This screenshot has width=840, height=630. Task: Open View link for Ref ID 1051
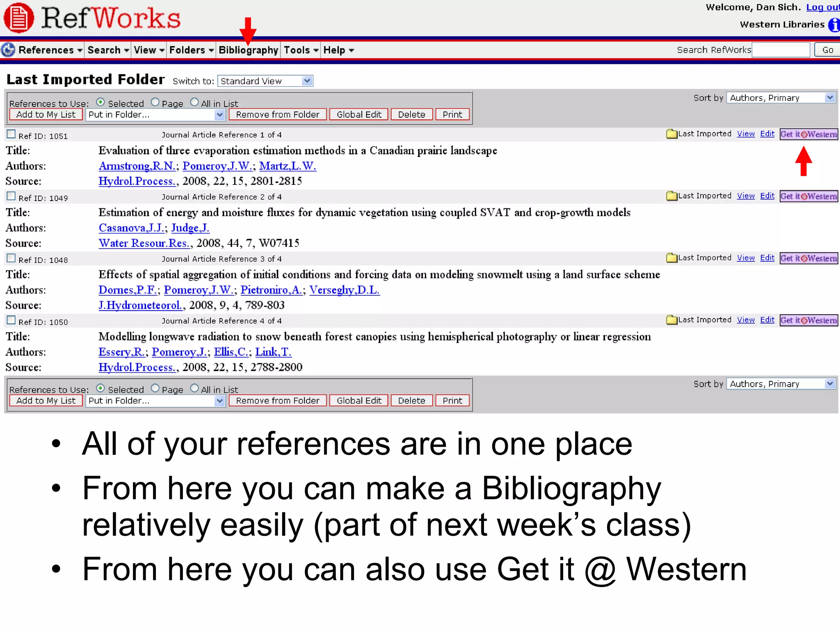[746, 134]
